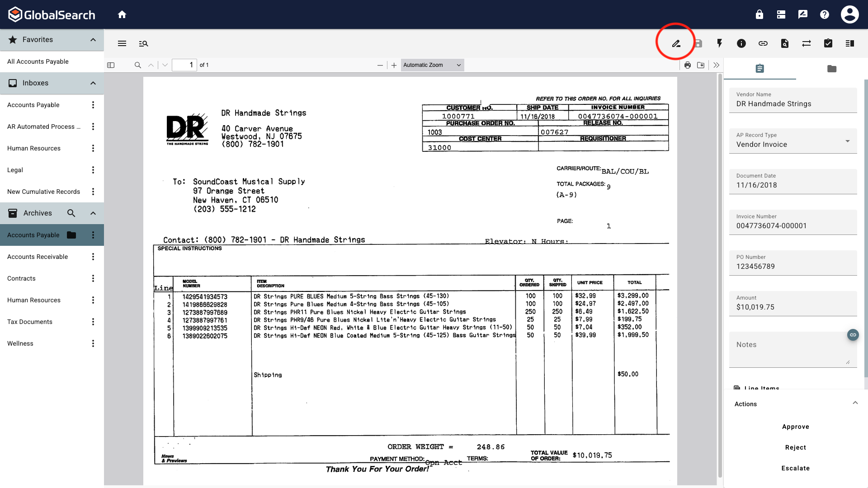Viewport: 868px width, 488px height.
Task: Open the document search icon
Action: click(785, 43)
